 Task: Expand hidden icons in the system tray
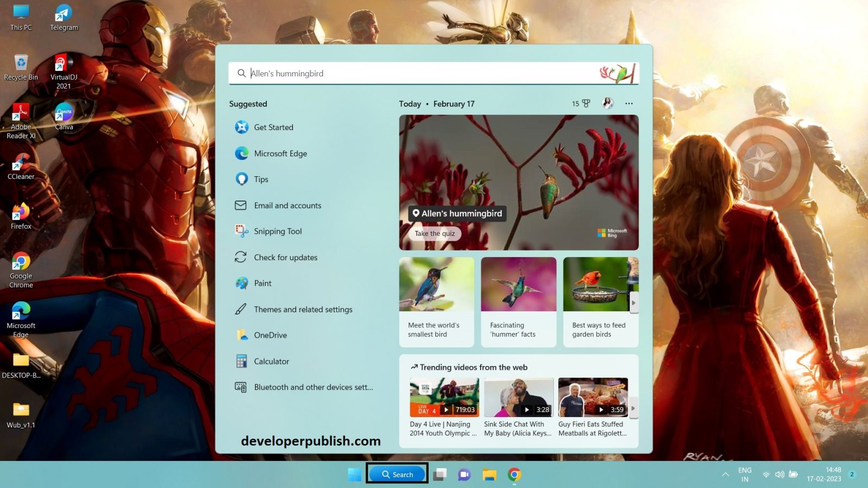pos(726,474)
